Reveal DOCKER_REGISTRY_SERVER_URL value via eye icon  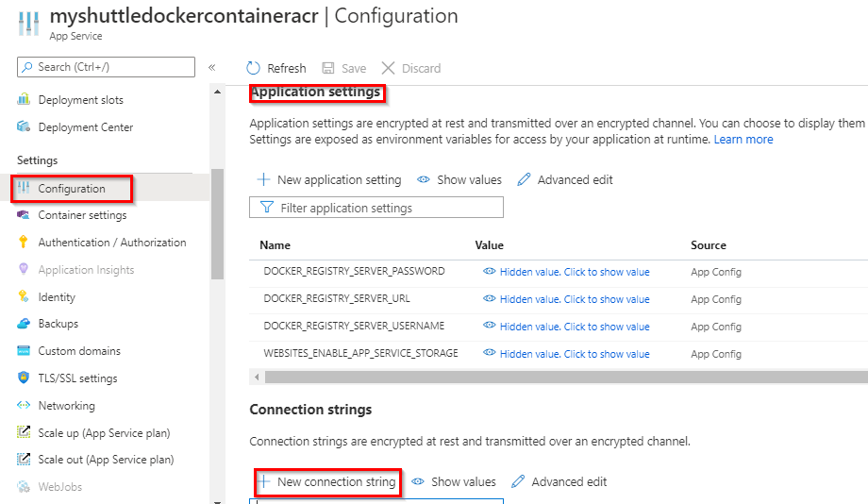(489, 298)
